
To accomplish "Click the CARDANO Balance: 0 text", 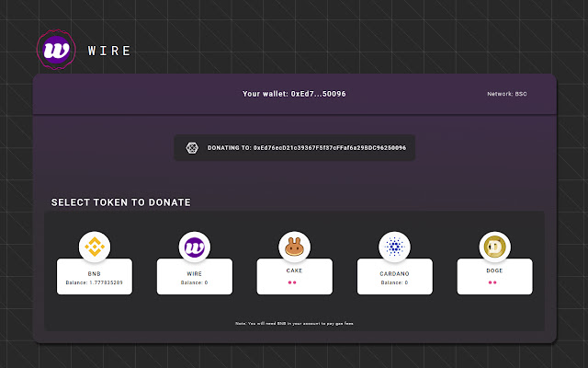I will [x=394, y=282].
